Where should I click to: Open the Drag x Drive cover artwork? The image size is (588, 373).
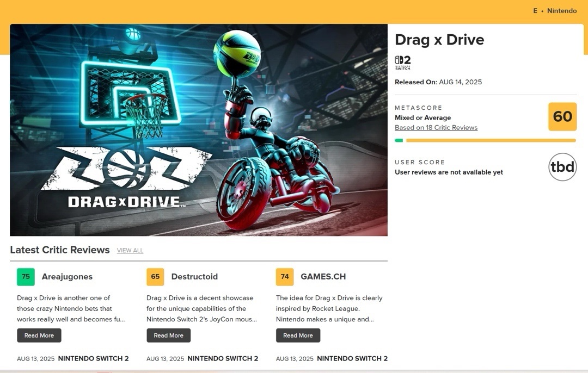pyautogui.click(x=199, y=130)
